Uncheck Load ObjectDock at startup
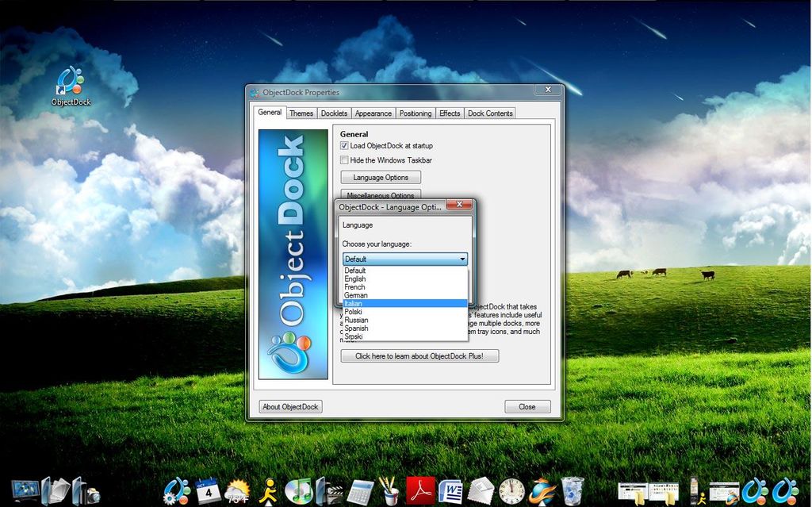812x507 pixels. click(346, 146)
